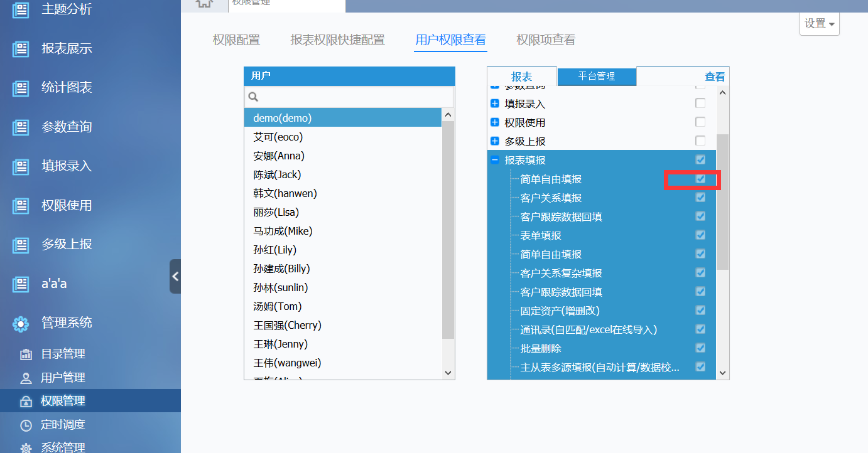
Task: Enable the 多级上报 permission checkbox
Action: (x=700, y=141)
